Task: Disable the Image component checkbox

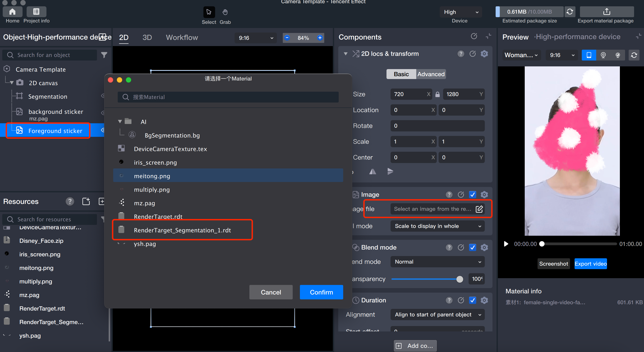Action: pyautogui.click(x=472, y=195)
